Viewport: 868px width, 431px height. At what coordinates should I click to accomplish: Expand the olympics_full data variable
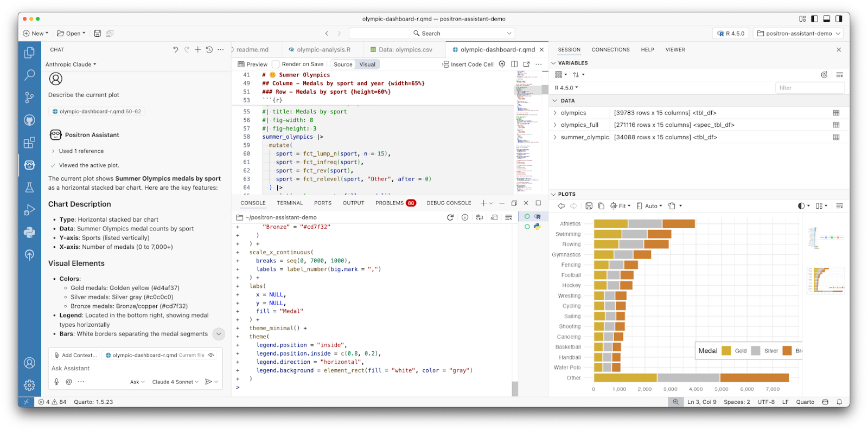[555, 125]
